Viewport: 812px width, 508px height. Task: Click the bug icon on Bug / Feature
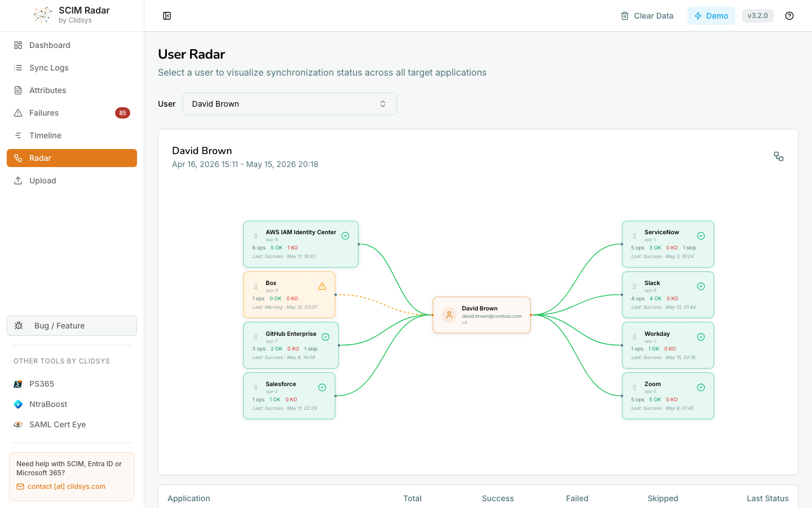(19, 326)
